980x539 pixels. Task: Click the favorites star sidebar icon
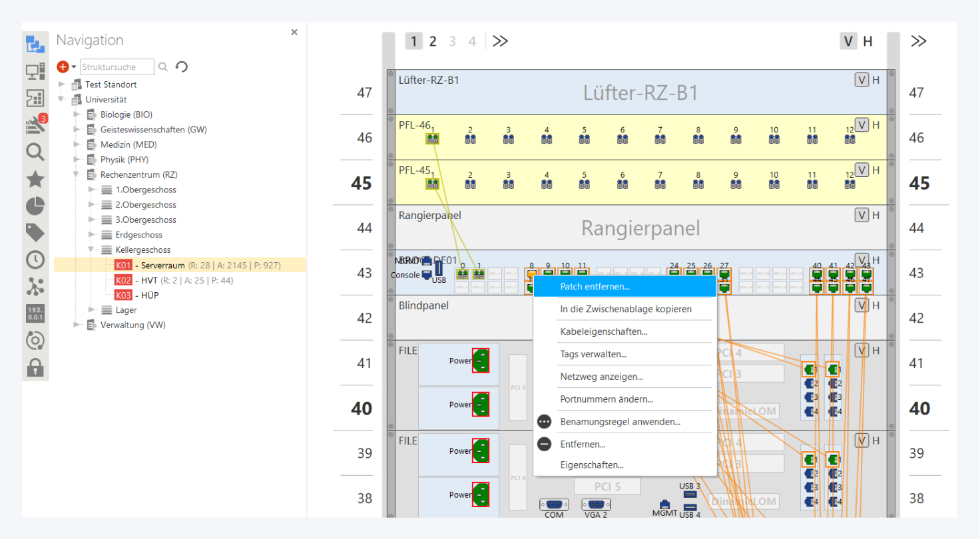[x=35, y=179]
